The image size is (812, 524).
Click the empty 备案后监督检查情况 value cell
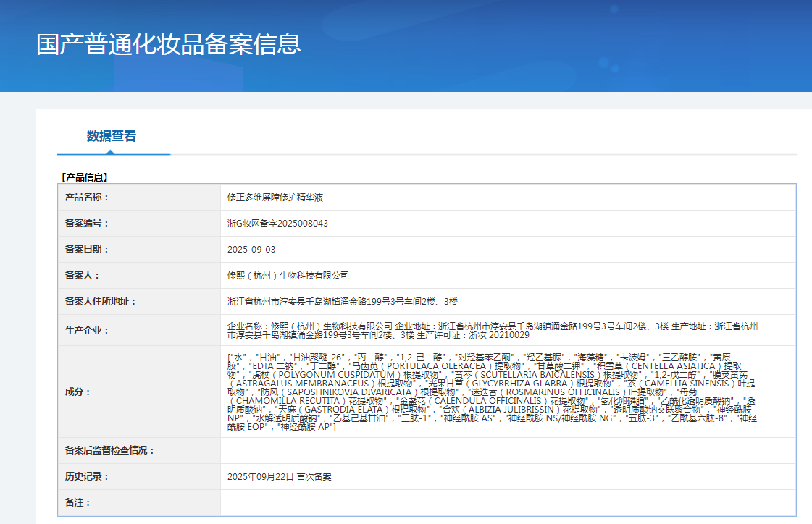[507, 450]
